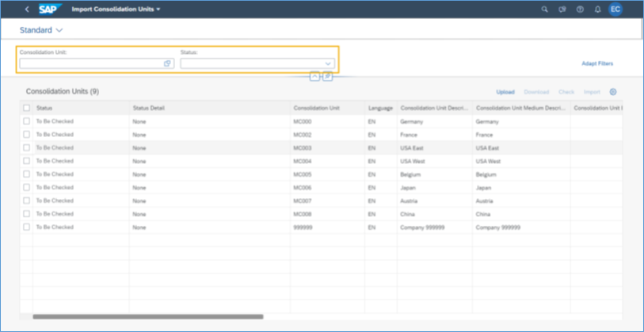Open the table settings gear icon
This screenshot has width=644, height=332.
click(612, 92)
